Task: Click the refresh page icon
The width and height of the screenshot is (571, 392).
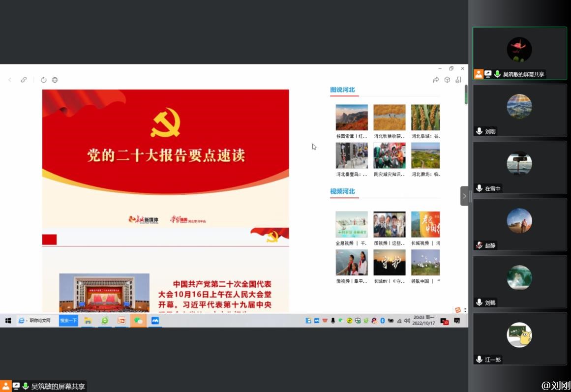Action: pos(44,80)
